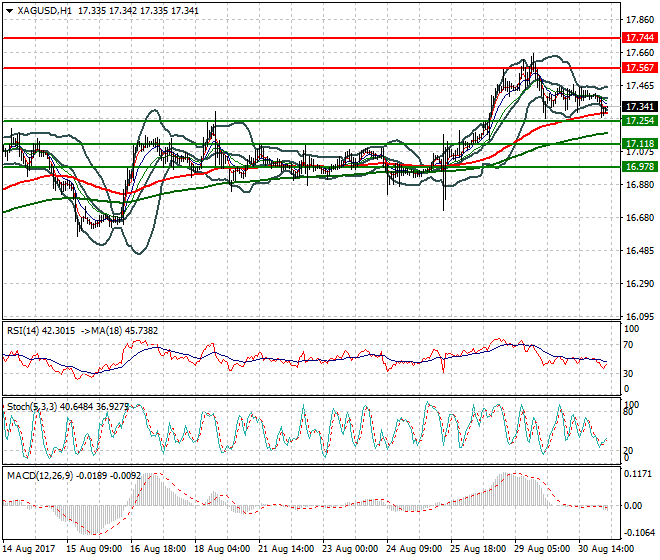Select the 15 Aug 09:00 time label
The image size is (660, 560).
point(94,549)
